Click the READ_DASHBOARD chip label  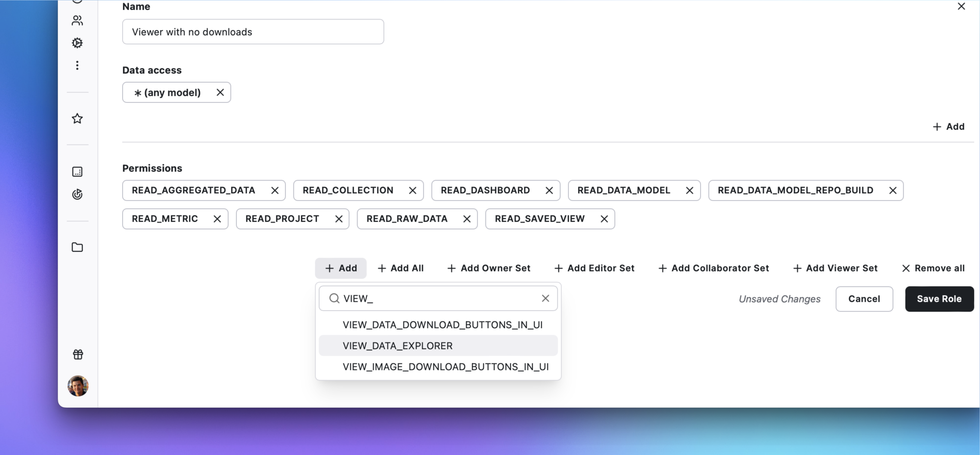[486, 190]
